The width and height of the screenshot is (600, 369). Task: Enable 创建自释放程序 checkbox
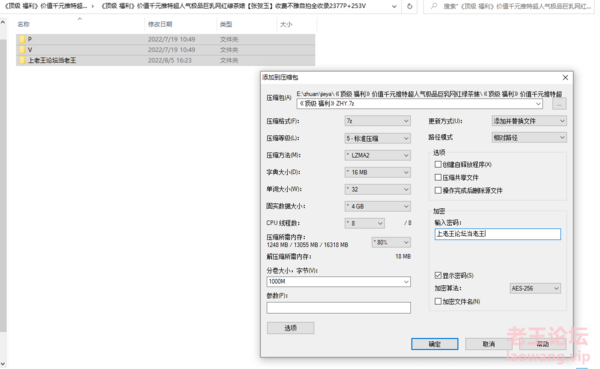pos(438,165)
